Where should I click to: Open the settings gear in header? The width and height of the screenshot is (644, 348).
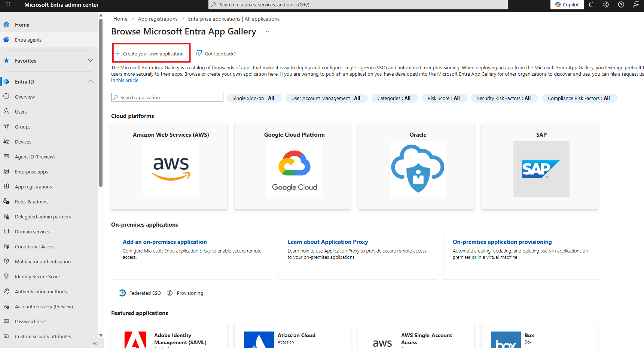tap(606, 5)
